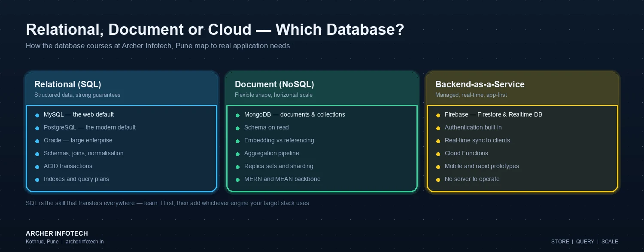Screen dimensions: 644x252
Task: Click 'Cloud Functions' item
Action: 466,154
